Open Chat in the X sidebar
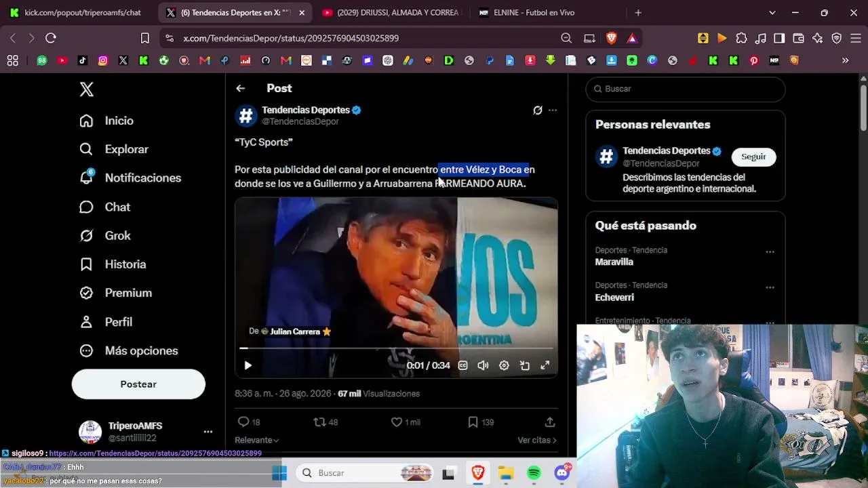This screenshot has height=488, width=868. [104, 207]
